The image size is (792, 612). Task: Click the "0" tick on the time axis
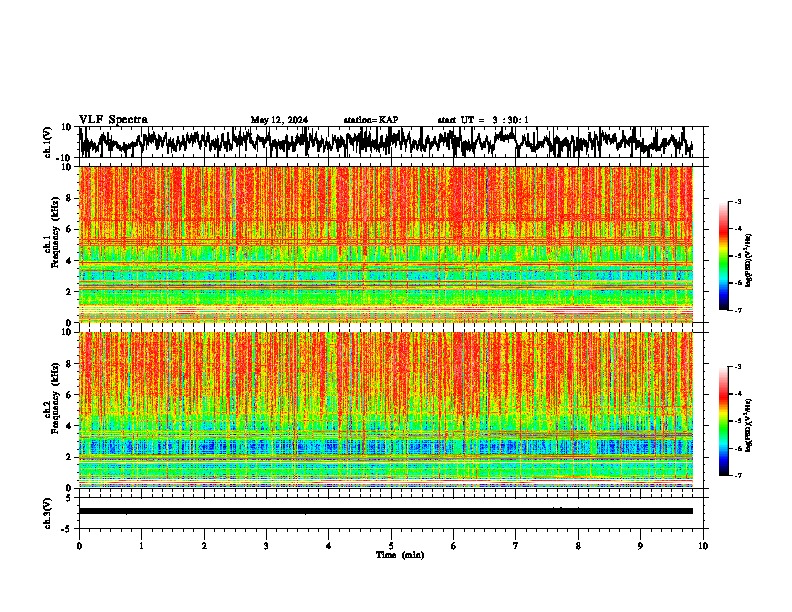click(x=79, y=546)
